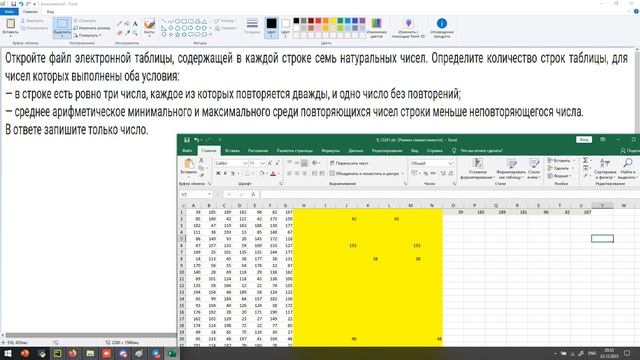The image size is (640, 360).
Task: Open the Excel font name dropdown (Calibri)
Action: pyautogui.click(x=245, y=163)
